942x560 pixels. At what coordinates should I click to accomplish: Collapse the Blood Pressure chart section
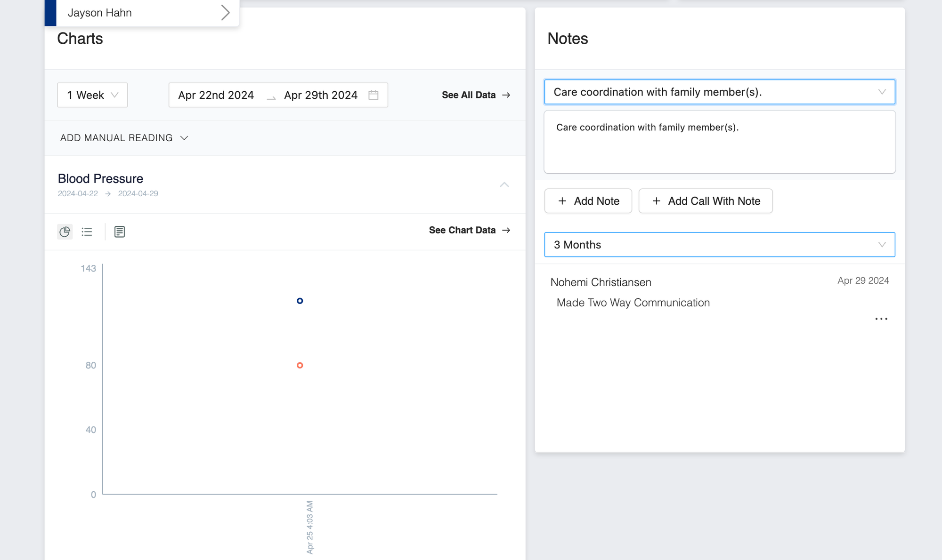(504, 184)
